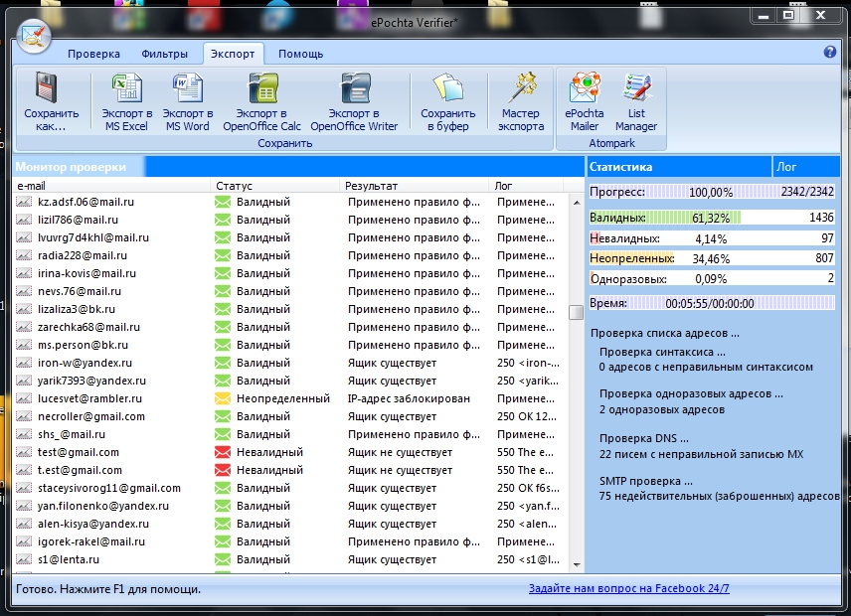This screenshot has width=851, height=616.
Task: Save results to clipboard
Action: click(x=448, y=102)
